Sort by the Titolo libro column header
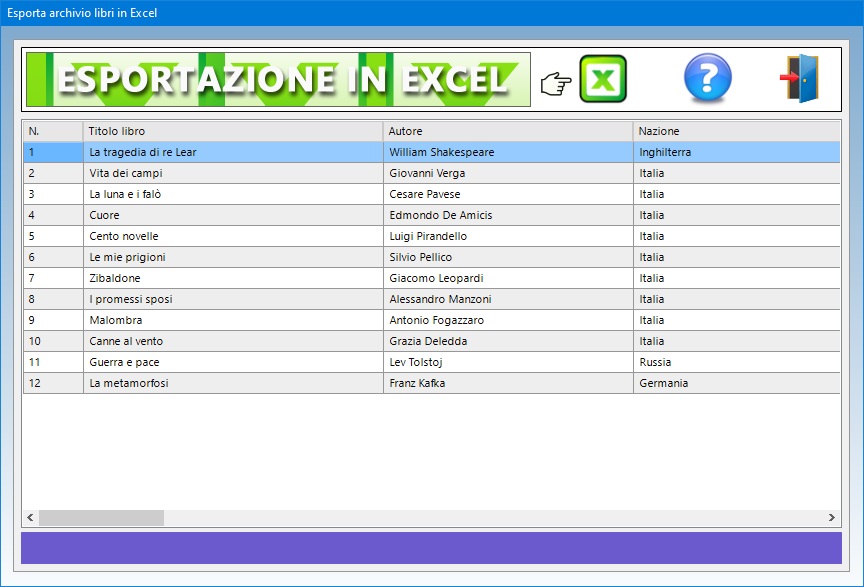This screenshot has height=587, width=864. (x=232, y=131)
